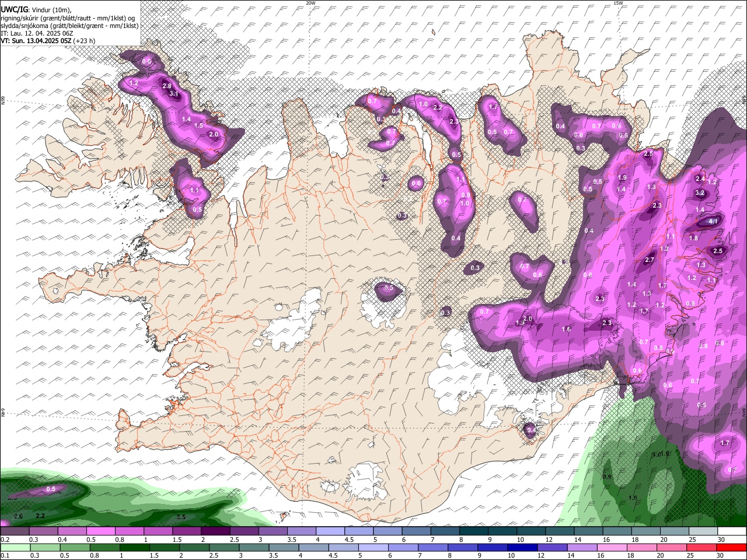
Task: Click the "1.6" snowfall value on map
Action: [x=566, y=330]
